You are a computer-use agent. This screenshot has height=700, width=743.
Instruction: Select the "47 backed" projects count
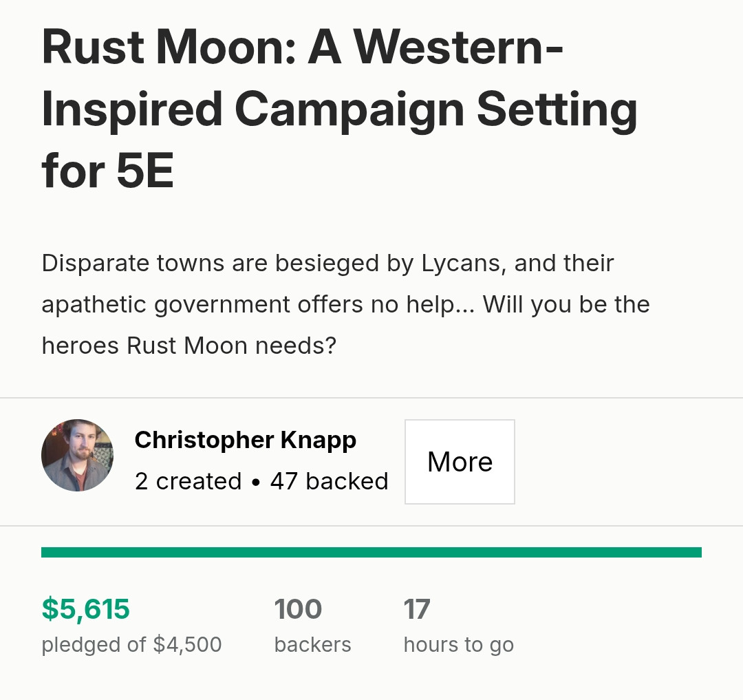(330, 482)
